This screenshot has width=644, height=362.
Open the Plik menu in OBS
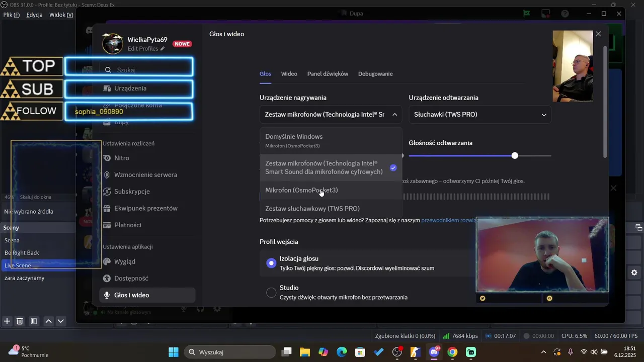(x=11, y=15)
